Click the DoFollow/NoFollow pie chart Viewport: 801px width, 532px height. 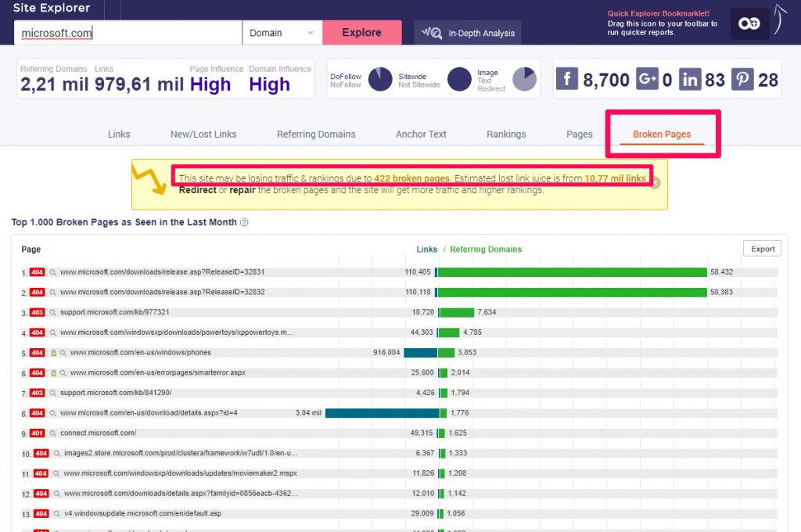pos(380,79)
